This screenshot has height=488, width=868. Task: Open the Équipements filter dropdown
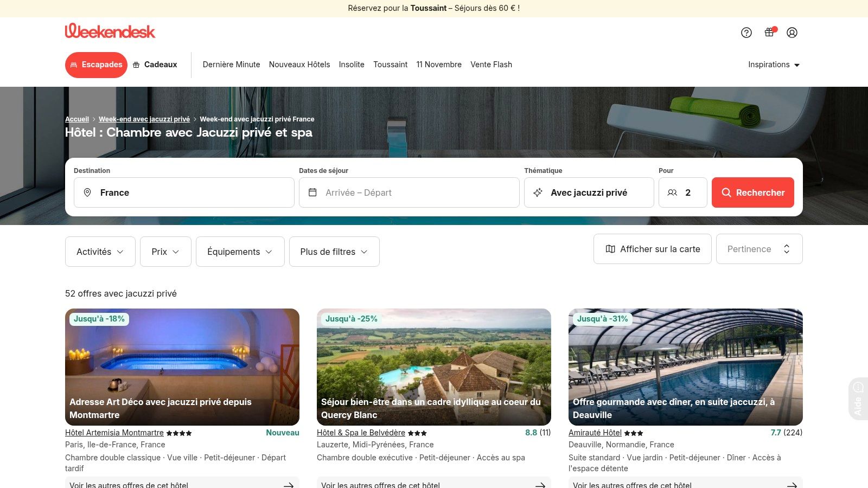pos(240,252)
